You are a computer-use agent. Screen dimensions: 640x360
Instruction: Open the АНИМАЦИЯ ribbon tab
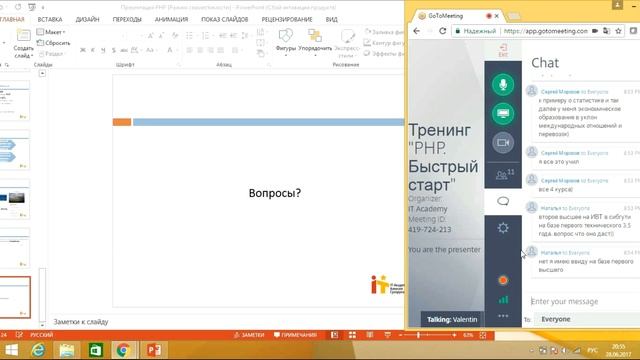(171, 19)
